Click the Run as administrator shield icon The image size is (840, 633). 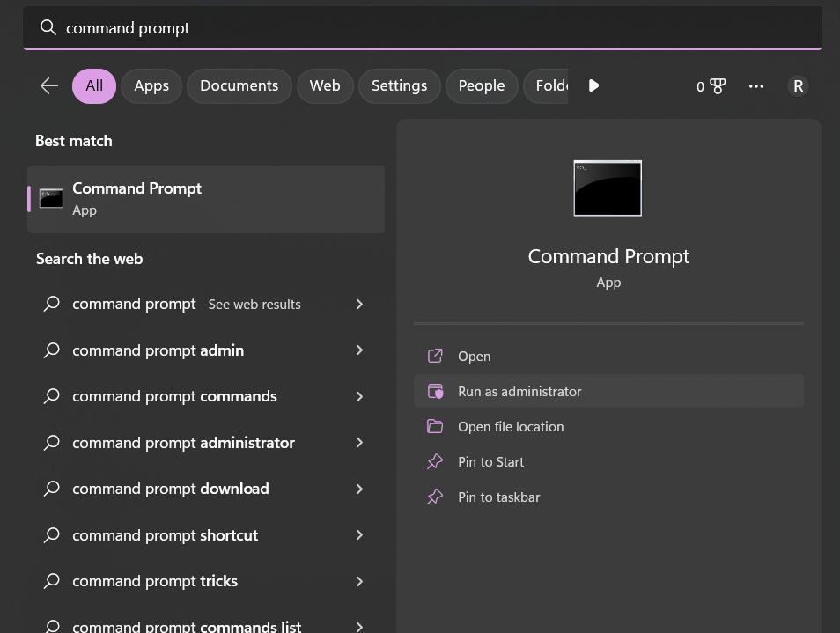[435, 392]
